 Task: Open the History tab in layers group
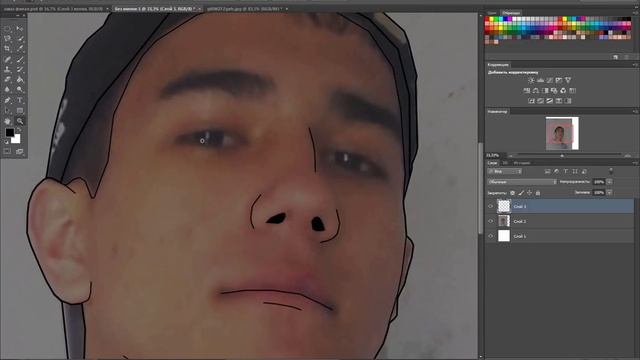(522, 163)
